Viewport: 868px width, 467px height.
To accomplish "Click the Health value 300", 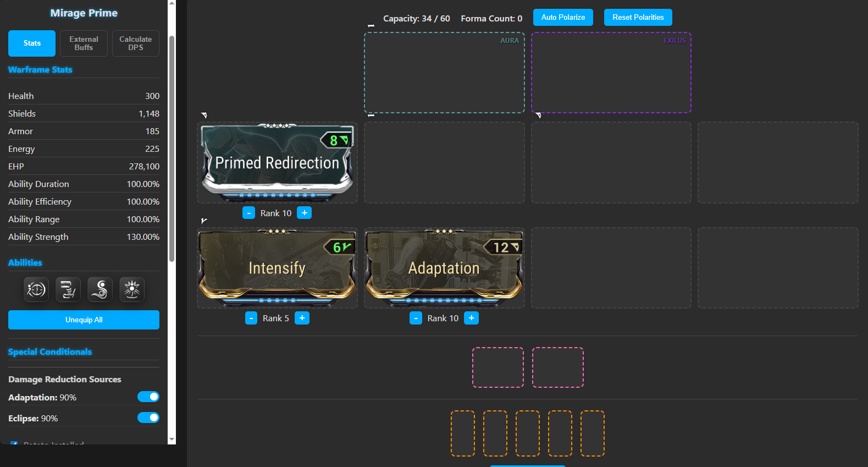I will (x=152, y=96).
